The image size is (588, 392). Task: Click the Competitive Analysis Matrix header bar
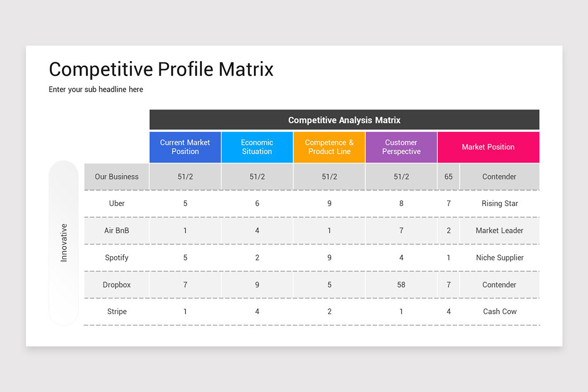pos(344,120)
